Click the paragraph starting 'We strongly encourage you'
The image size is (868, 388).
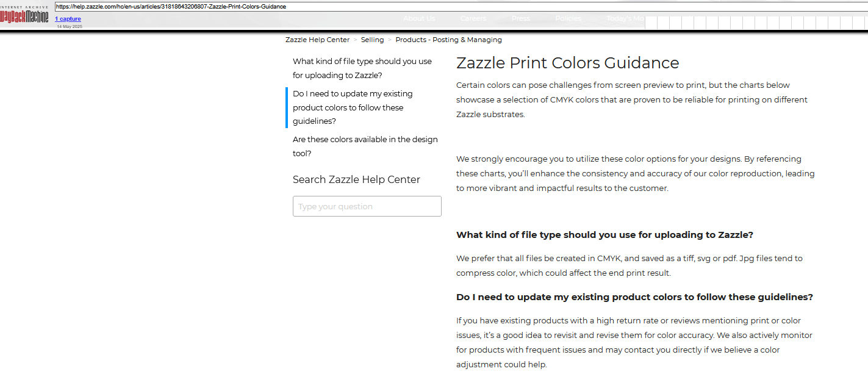pos(635,173)
